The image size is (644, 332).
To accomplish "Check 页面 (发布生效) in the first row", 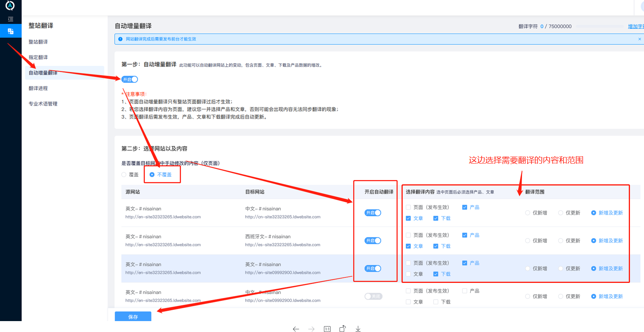I will click(x=408, y=207).
